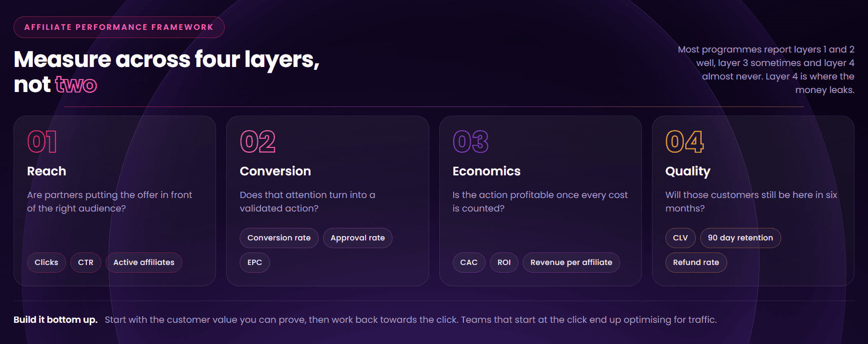The height and width of the screenshot is (344, 868).
Task: Click the Quality card title
Action: tap(688, 172)
